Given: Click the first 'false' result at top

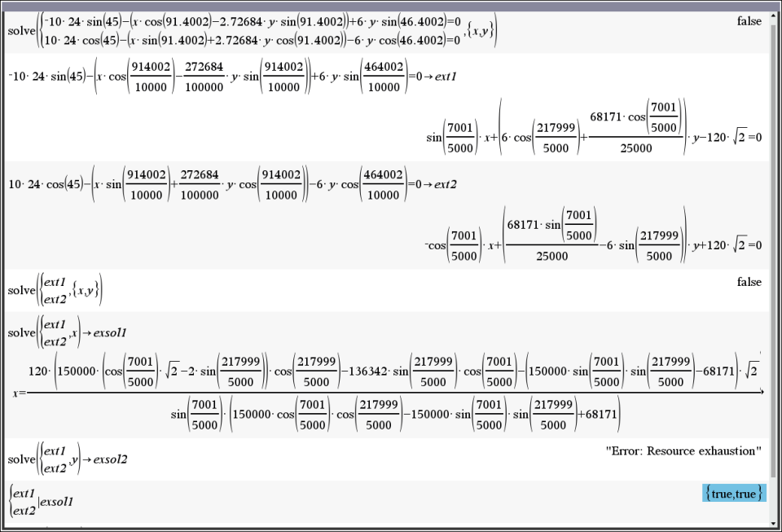Looking at the screenshot, I should pos(749,21).
